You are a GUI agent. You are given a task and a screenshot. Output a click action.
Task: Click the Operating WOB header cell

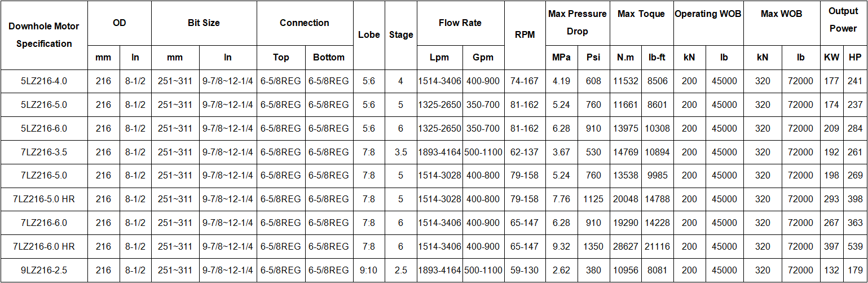click(x=708, y=14)
